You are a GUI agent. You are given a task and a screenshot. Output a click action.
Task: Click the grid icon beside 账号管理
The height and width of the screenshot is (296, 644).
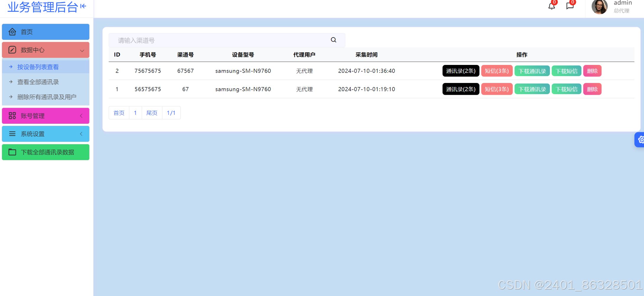[x=12, y=116]
